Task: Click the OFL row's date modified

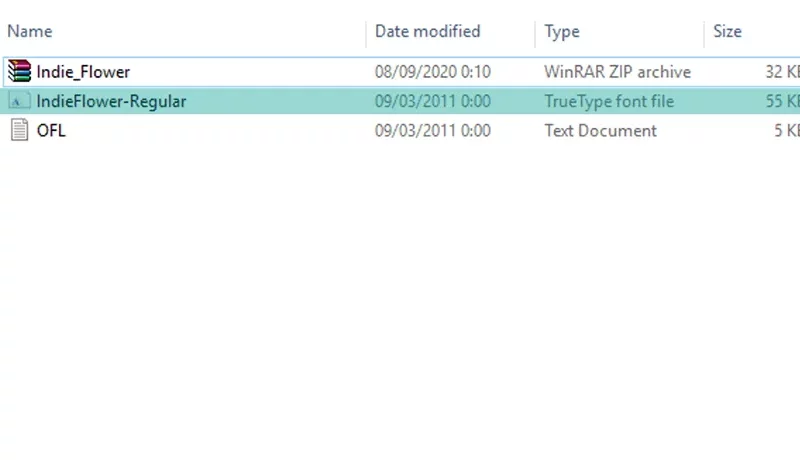Action: [433, 131]
